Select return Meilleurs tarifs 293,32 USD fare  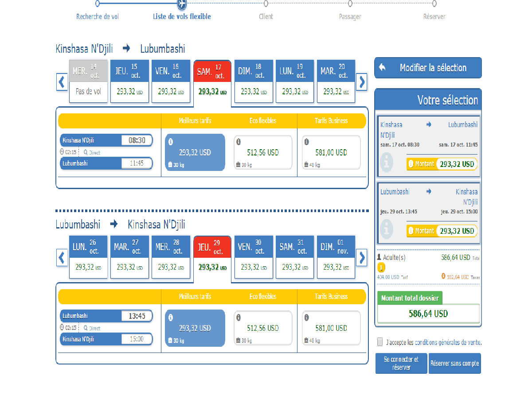(195, 328)
